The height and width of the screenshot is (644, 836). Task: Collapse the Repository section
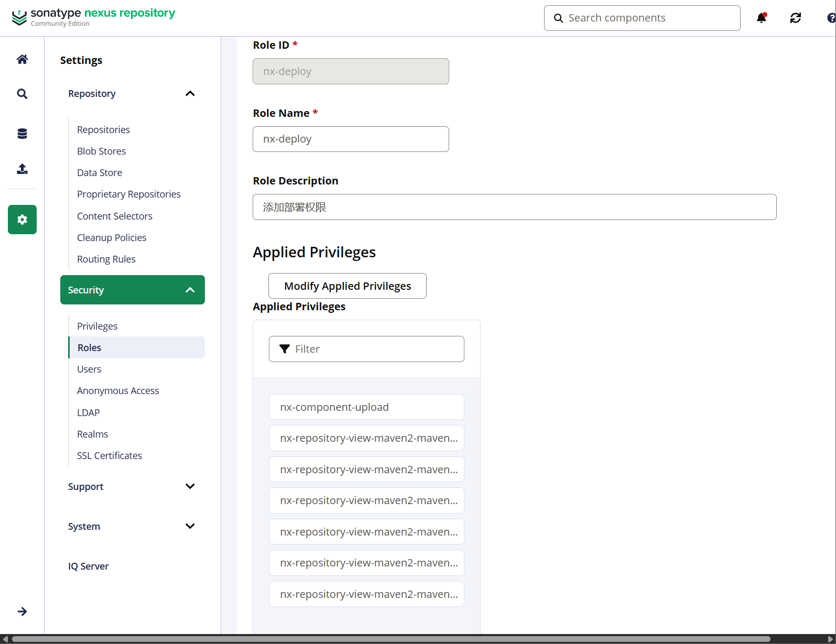(x=190, y=94)
